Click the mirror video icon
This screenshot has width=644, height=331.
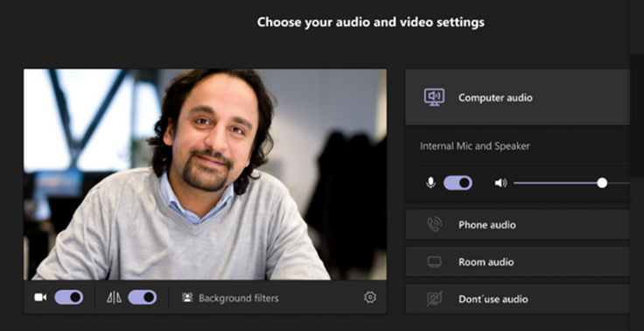pos(114,297)
